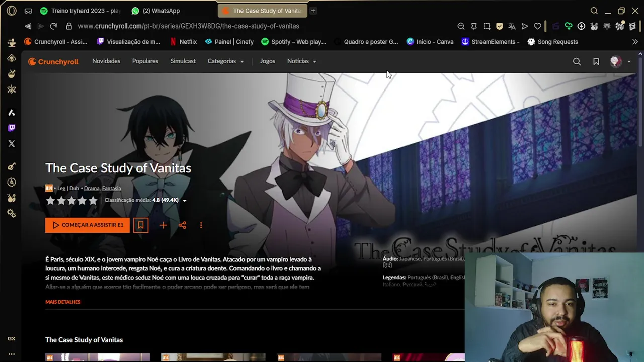Viewport: 644px width, 362px height.
Task: Open Spotify Web player bookmark
Action: pyautogui.click(x=294, y=42)
